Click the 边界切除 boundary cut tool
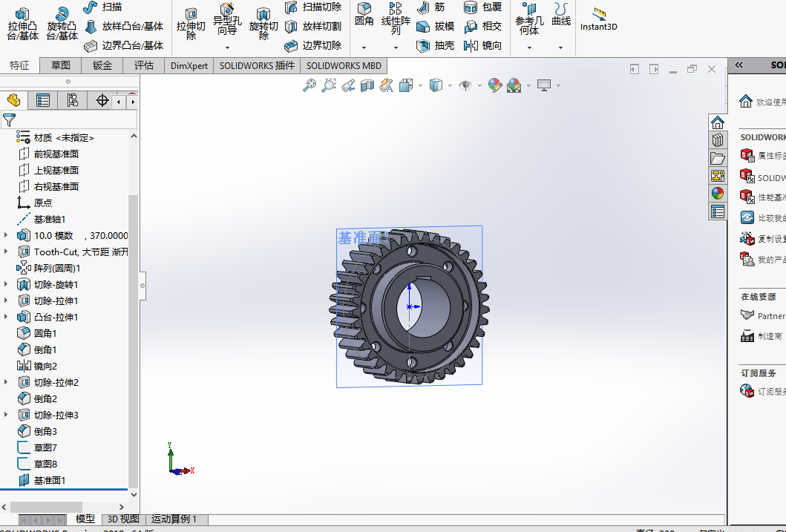This screenshot has width=786, height=532. coord(312,45)
